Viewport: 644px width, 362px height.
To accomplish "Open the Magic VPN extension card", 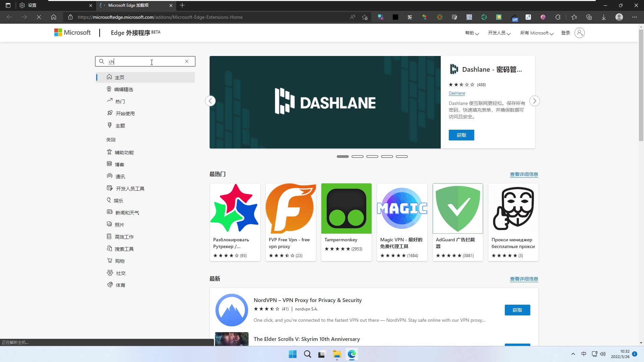I will pos(402,222).
